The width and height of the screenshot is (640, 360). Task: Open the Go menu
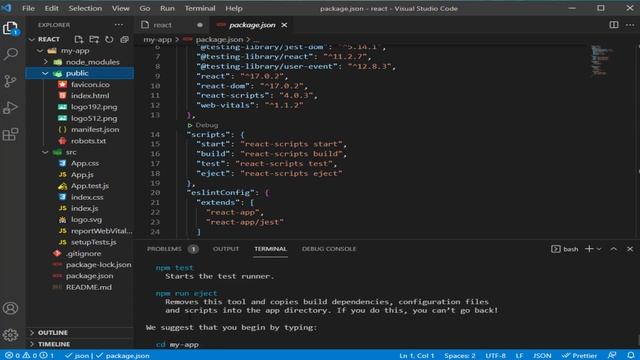(x=145, y=8)
